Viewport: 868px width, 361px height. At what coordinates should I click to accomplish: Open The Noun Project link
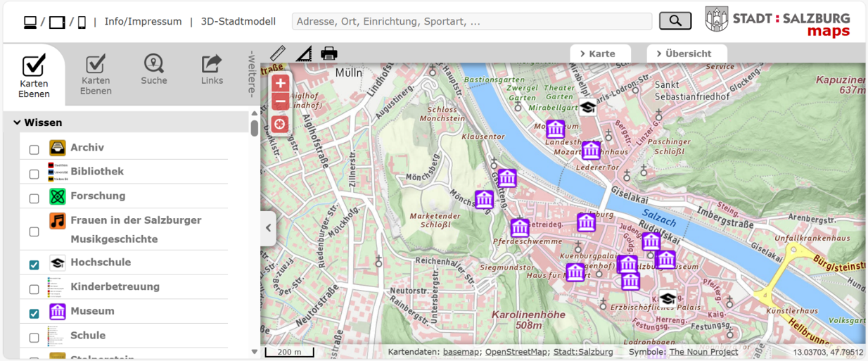pos(703,352)
